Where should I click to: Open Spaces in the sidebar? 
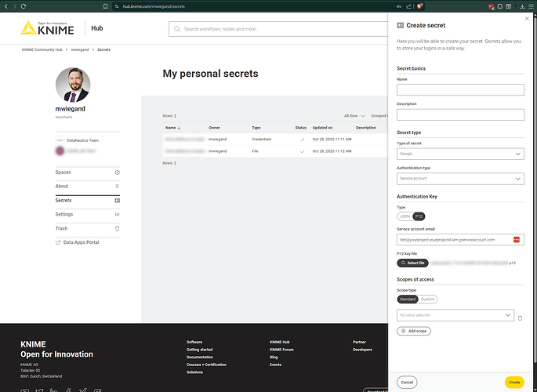87,172
